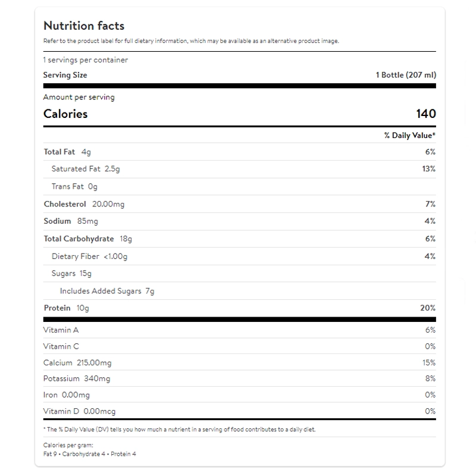Click the Saturated Fat 2.5g entry
This screenshot has height=476, width=476.
pos(86,169)
